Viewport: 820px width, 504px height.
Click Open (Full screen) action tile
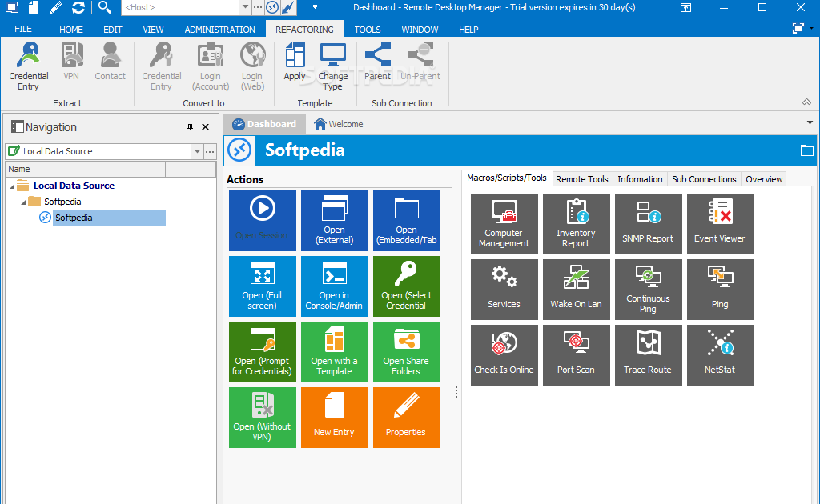262,286
